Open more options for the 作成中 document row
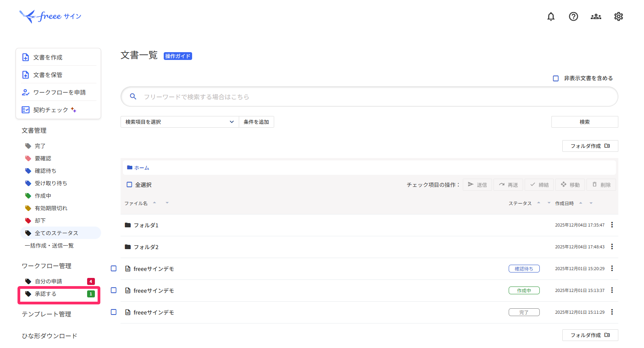644x348 pixels. 612,290
